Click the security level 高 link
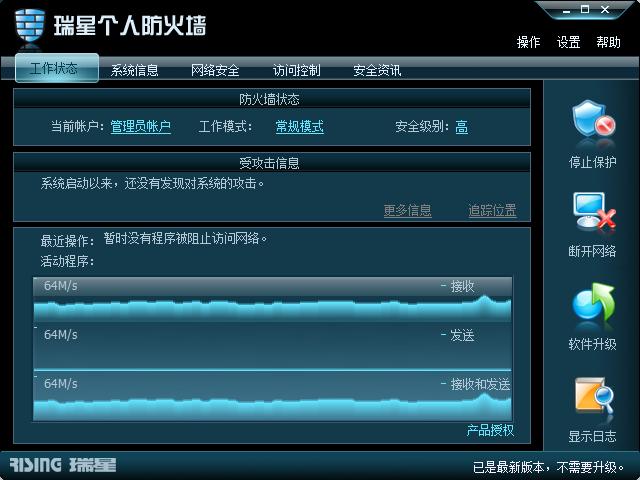The image size is (640, 480). click(462, 127)
